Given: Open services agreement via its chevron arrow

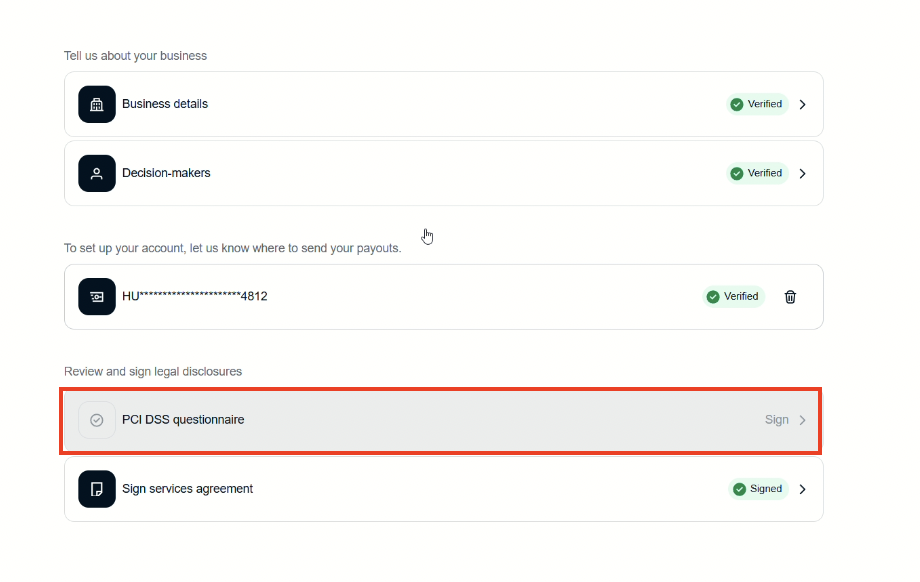Looking at the screenshot, I should click(x=802, y=489).
